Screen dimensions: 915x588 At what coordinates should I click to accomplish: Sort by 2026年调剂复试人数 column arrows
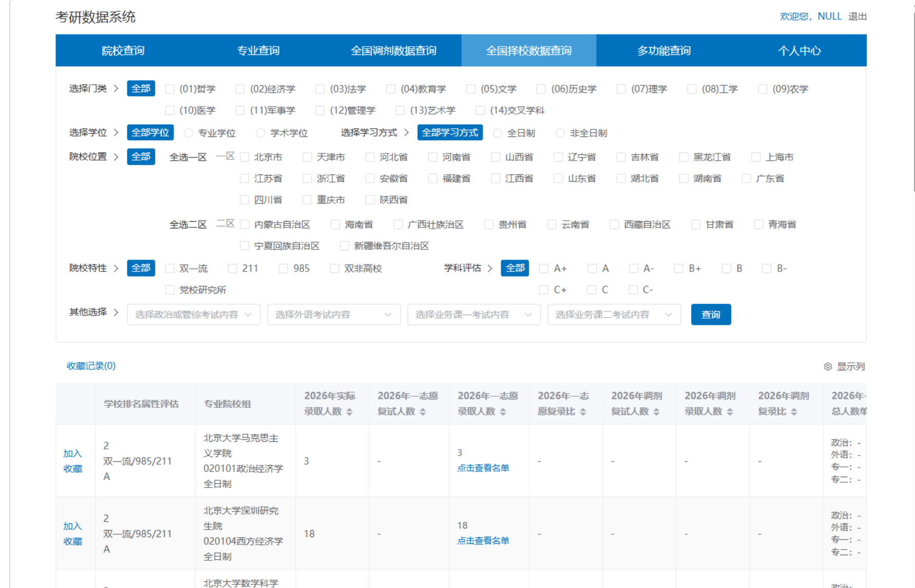pyautogui.click(x=657, y=411)
